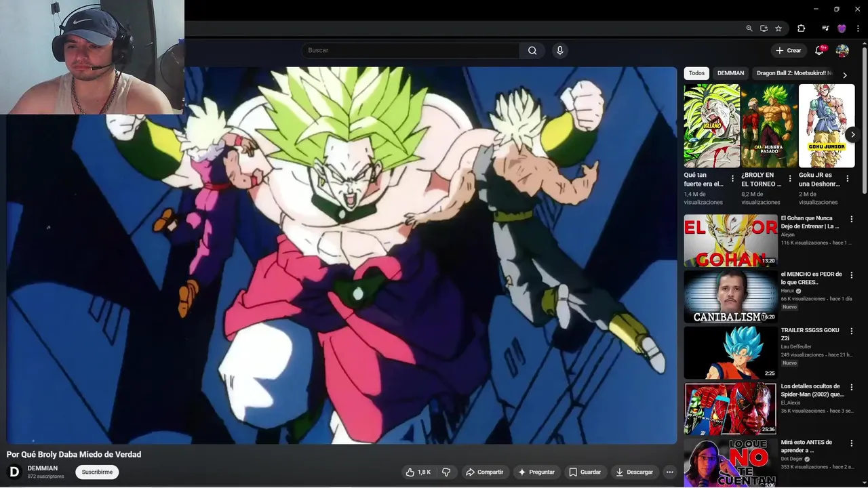Click the Broly video player
The width and height of the screenshot is (868, 488).
point(342,256)
